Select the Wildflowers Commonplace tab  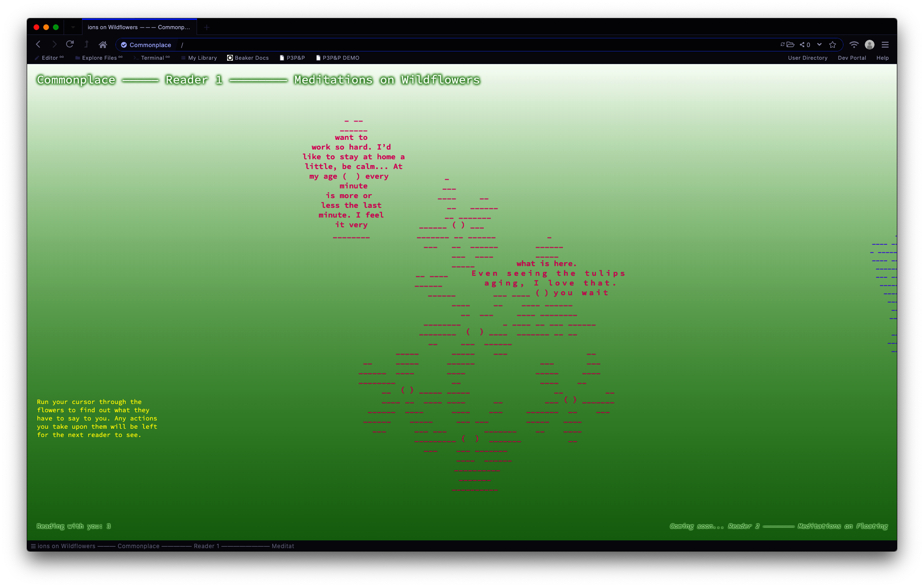(139, 27)
